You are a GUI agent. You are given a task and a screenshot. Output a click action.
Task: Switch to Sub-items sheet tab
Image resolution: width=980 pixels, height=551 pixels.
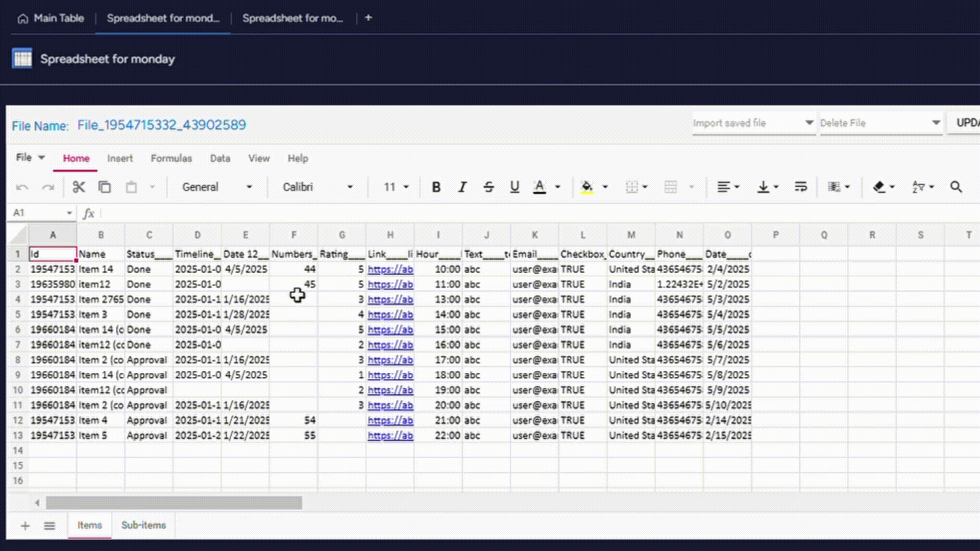click(x=143, y=525)
